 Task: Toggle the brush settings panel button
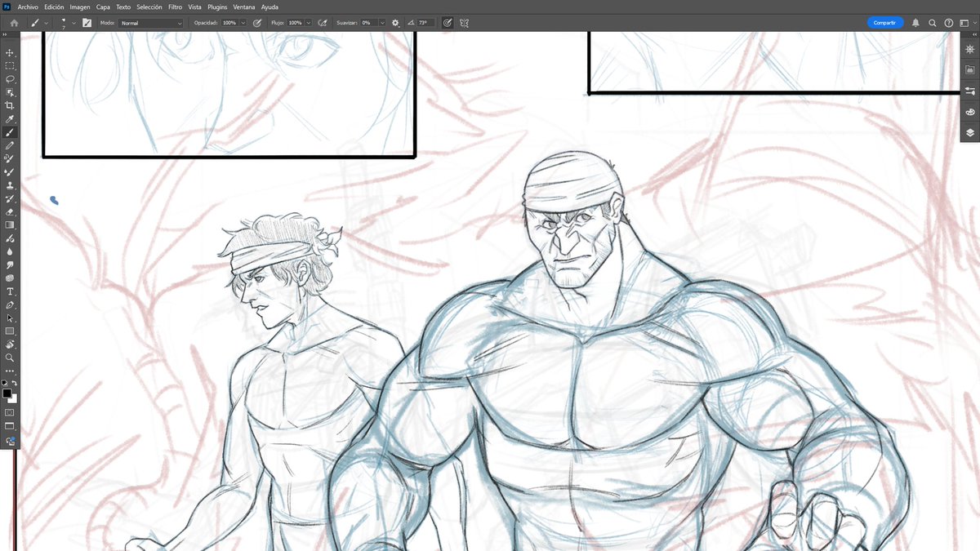coord(87,23)
